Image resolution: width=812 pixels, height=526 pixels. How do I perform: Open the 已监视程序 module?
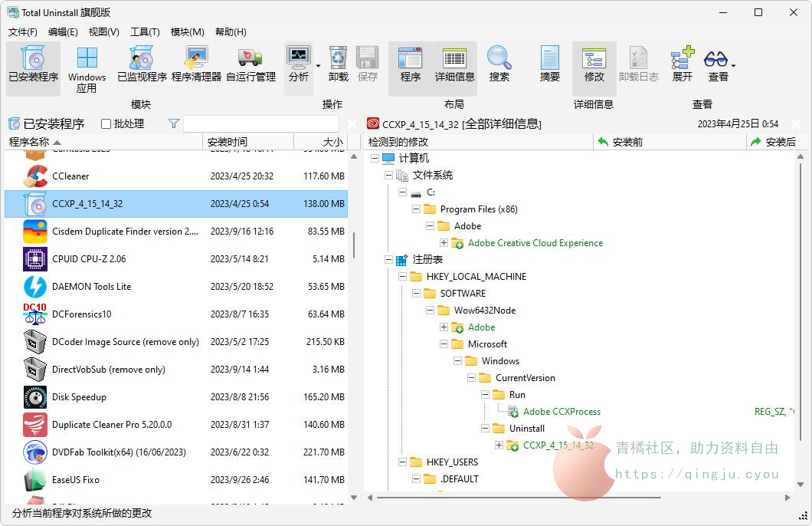(x=142, y=64)
